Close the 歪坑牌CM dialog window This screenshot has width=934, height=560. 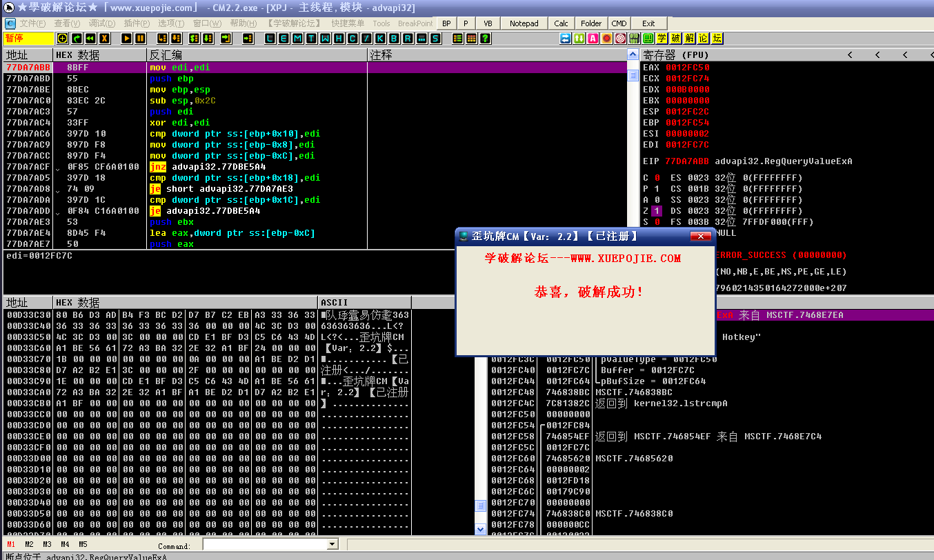pos(701,237)
